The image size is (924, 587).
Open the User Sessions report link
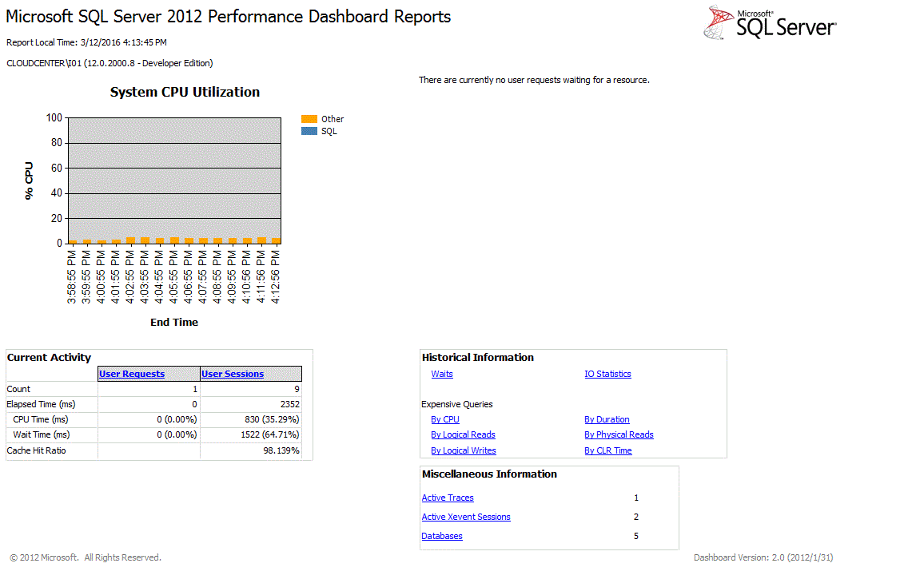232,374
